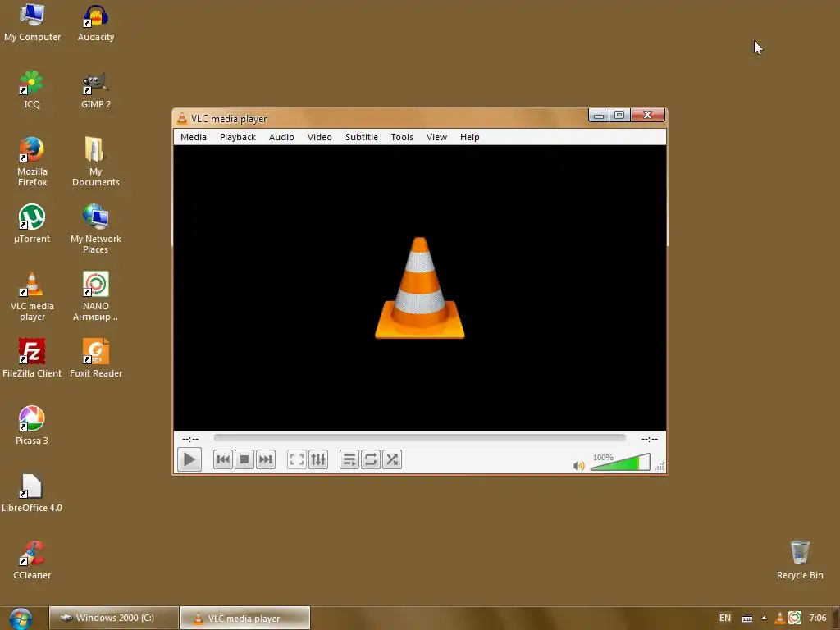
Task: Mute audio via speaker icon
Action: click(x=578, y=466)
